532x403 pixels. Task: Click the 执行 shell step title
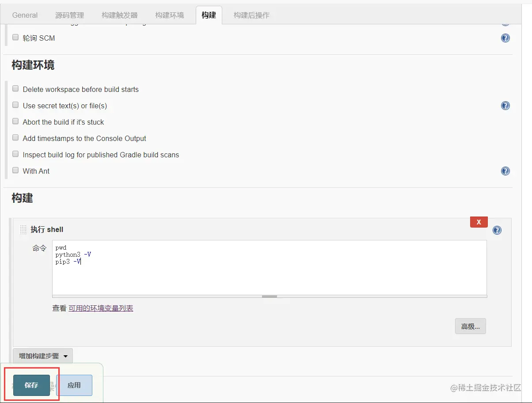[x=47, y=230]
